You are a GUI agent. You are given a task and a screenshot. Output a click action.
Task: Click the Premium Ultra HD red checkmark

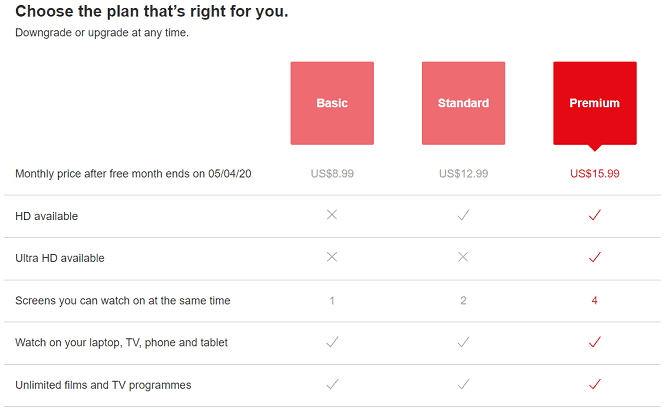(x=594, y=257)
